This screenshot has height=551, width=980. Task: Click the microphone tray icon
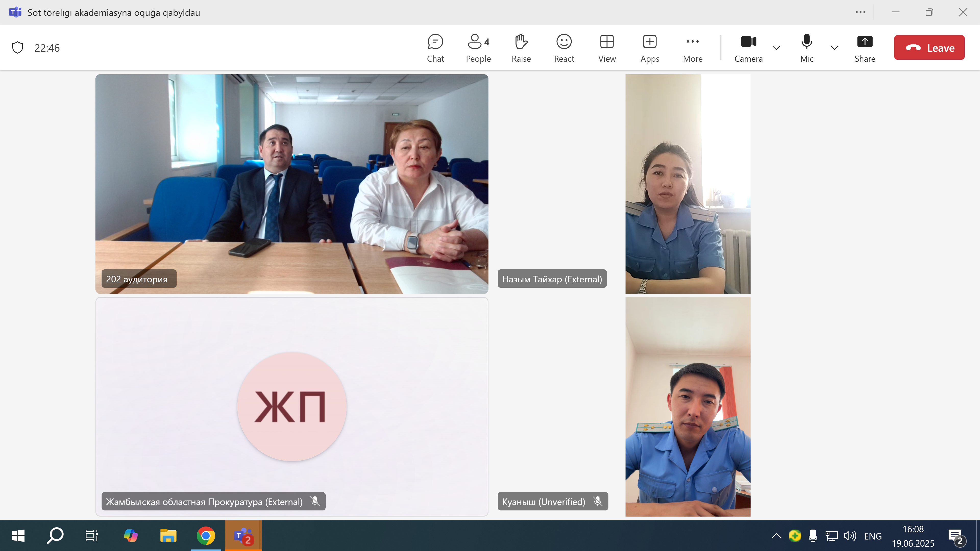[x=813, y=536]
